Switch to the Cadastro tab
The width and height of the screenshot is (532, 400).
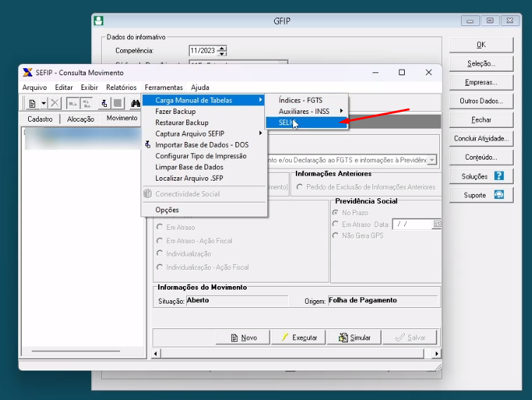tap(40, 119)
